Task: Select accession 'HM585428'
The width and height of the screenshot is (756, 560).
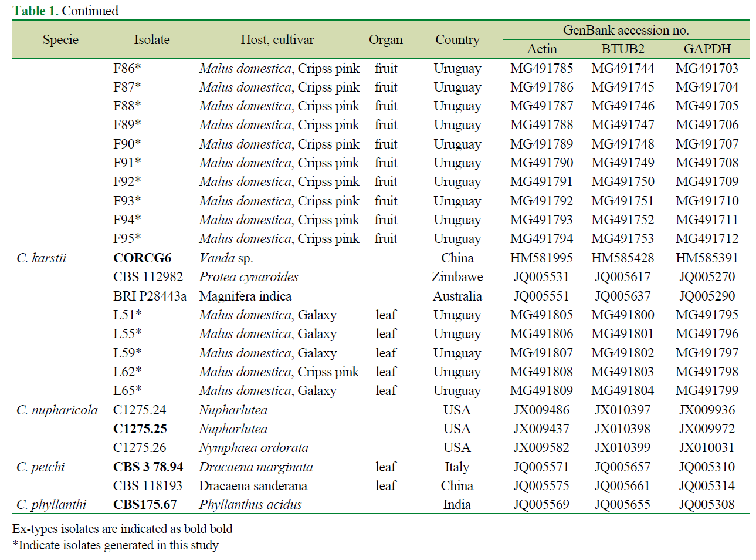Action: coord(623,258)
